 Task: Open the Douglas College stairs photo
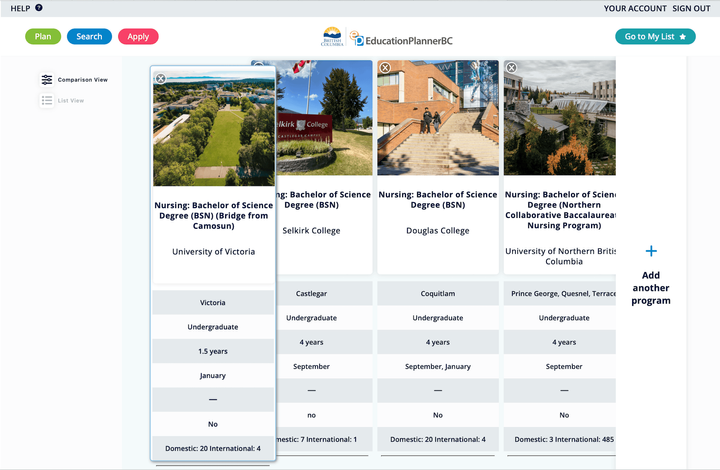tap(438, 118)
